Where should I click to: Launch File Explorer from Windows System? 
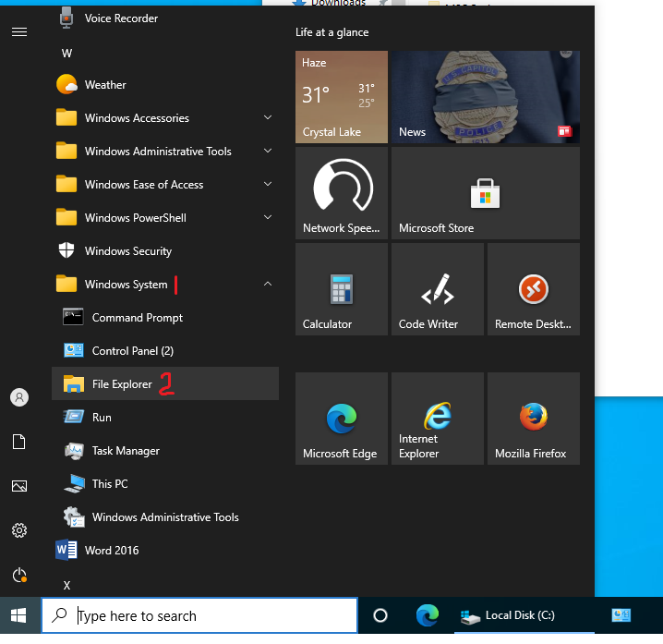165,383
